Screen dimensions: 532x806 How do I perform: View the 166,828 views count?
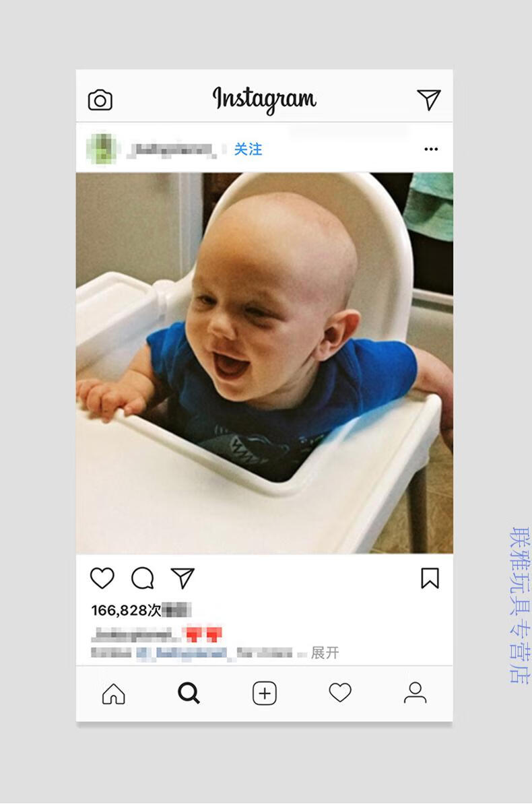pos(141,610)
